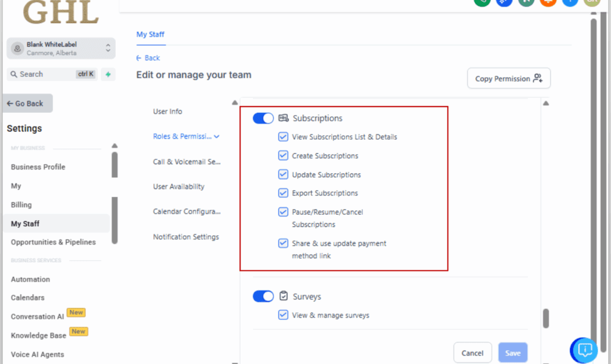The image size is (611, 364).
Task: Turn off the Surveys toggle switch
Action: (263, 296)
